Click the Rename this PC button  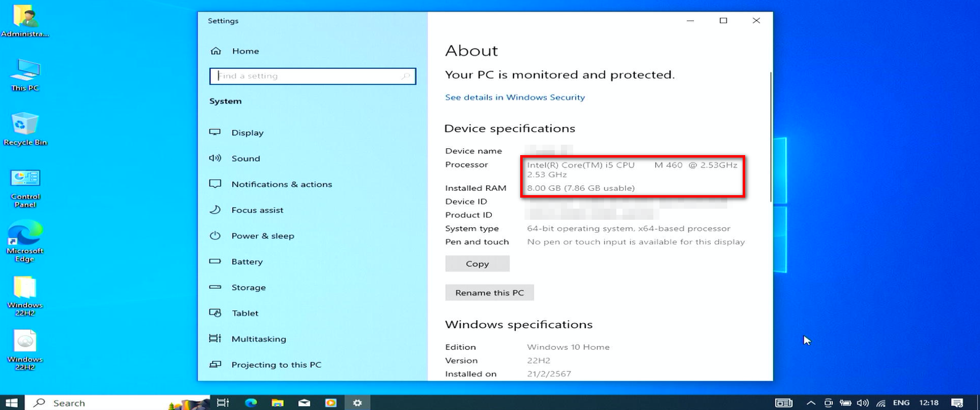pos(489,292)
